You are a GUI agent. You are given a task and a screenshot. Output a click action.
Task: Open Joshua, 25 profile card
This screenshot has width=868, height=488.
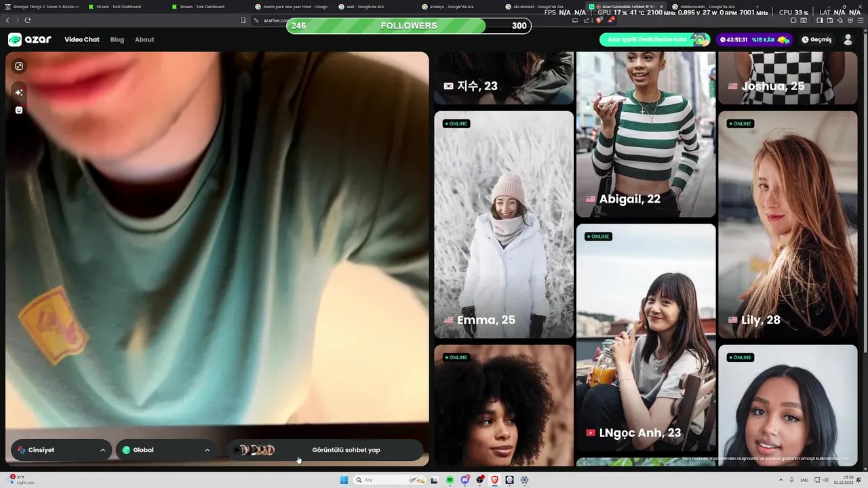(x=788, y=78)
